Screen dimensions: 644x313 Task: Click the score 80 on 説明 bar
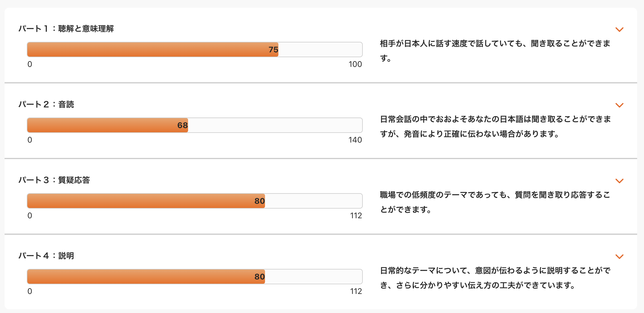pos(259,277)
